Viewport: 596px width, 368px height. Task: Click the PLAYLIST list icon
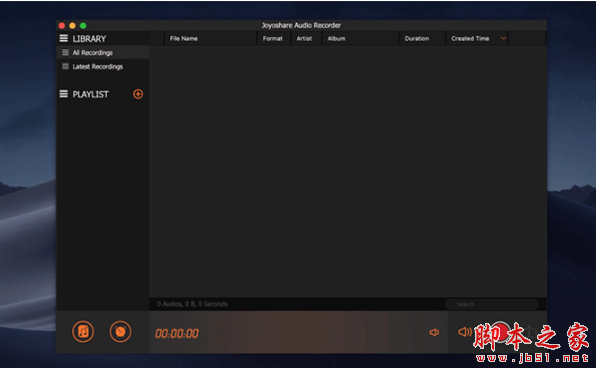point(63,94)
